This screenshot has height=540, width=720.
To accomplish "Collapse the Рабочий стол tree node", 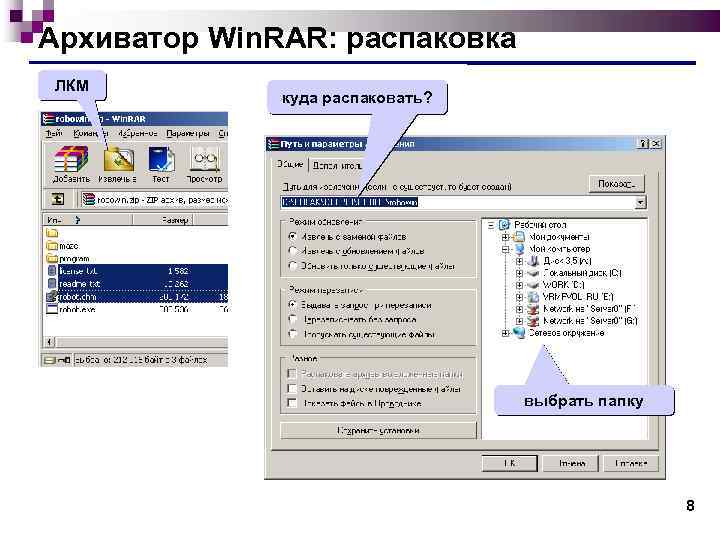I will click(491, 225).
